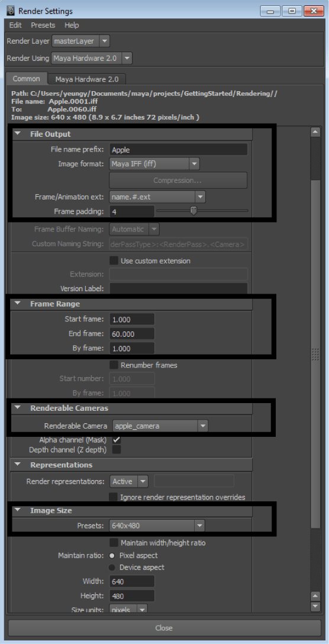Click the scrollbar up arrow at top
Viewport: 329px width, 644px height.
click(315, 132)
